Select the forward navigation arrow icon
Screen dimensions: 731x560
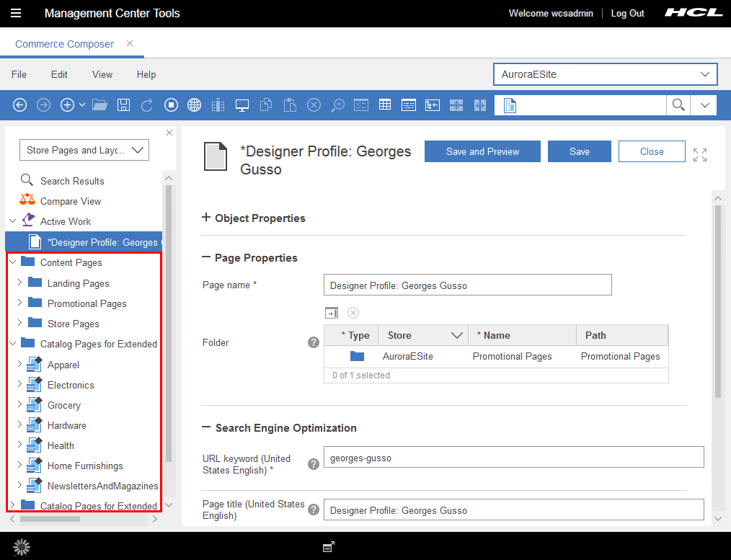43,105
